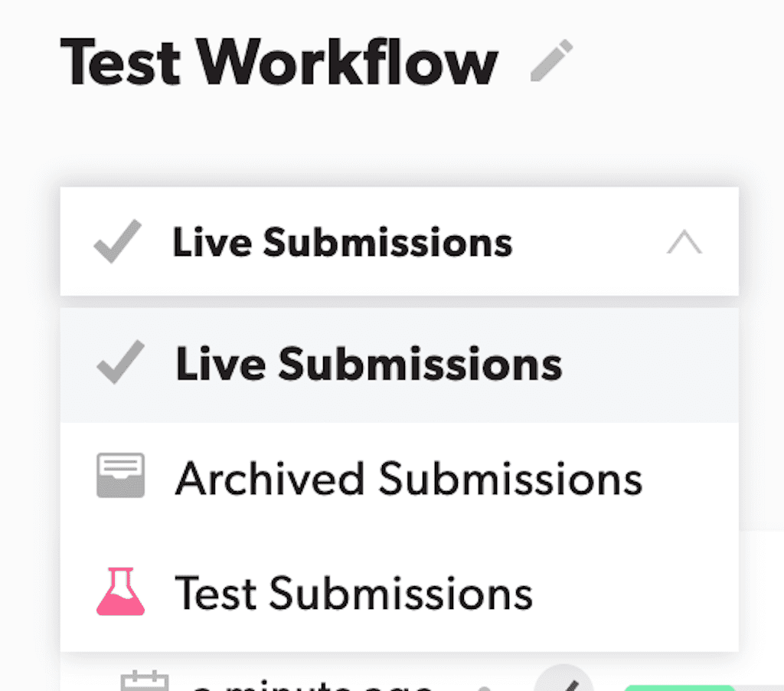Click the green status badge

click(678, 686)
